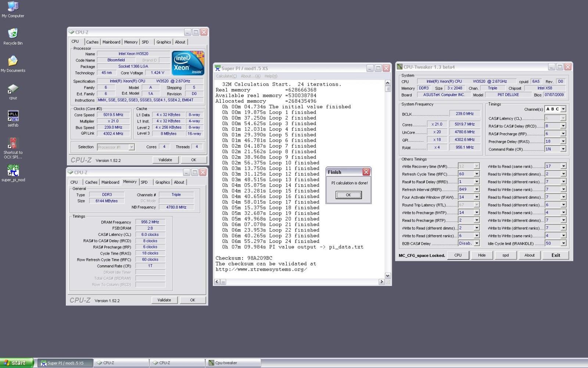588x368 pixels.
Task: Open the Recycle Bin icon
Action: (x=13, y=37)
